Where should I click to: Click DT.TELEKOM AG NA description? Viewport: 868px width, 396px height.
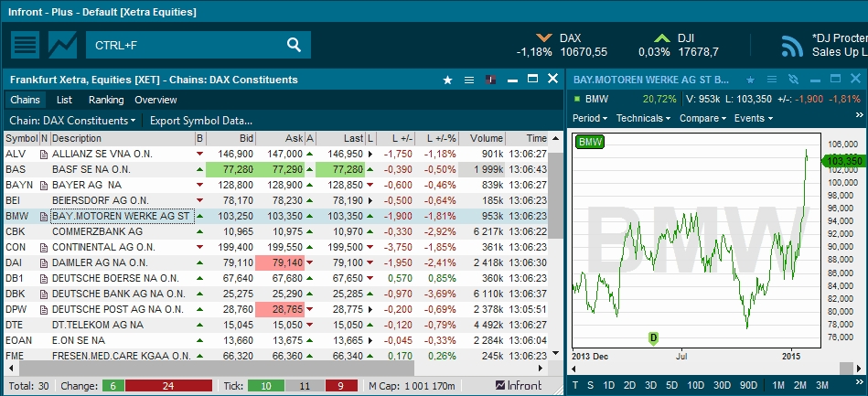[98, 325]
